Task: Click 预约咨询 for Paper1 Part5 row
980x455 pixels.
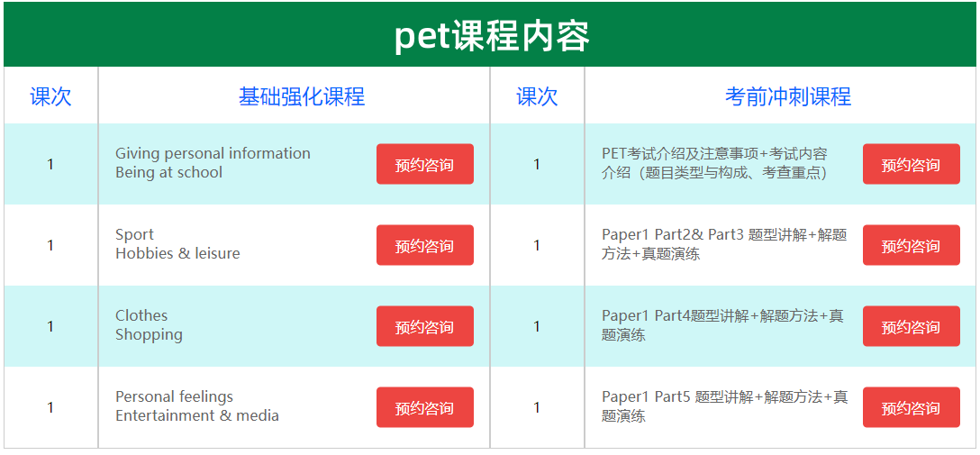Action: pyautogui.click(x=912, y=407)
